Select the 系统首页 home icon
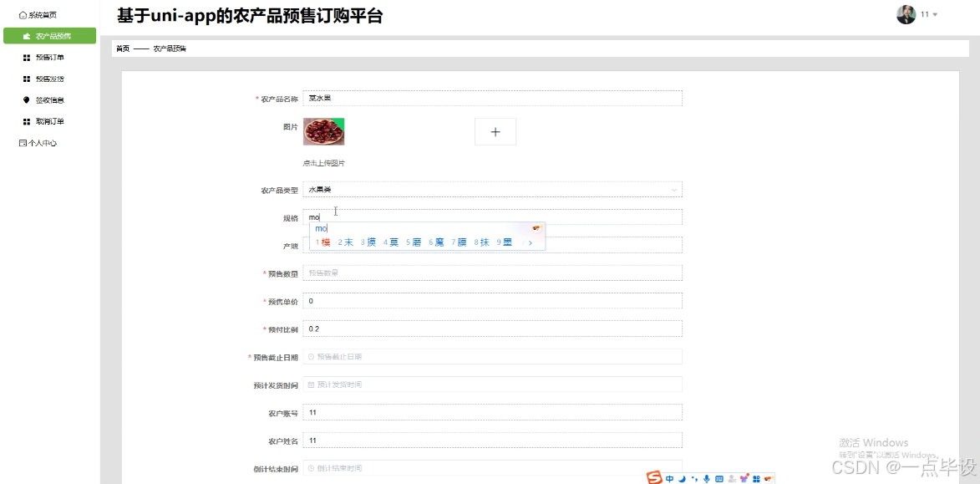The width and height of the screenshot is (980, 484). click(23, 14)
